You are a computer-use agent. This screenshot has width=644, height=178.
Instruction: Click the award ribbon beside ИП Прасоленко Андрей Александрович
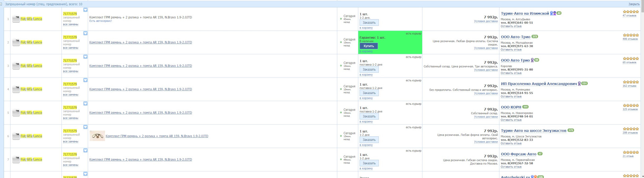(x=579, y=84)
